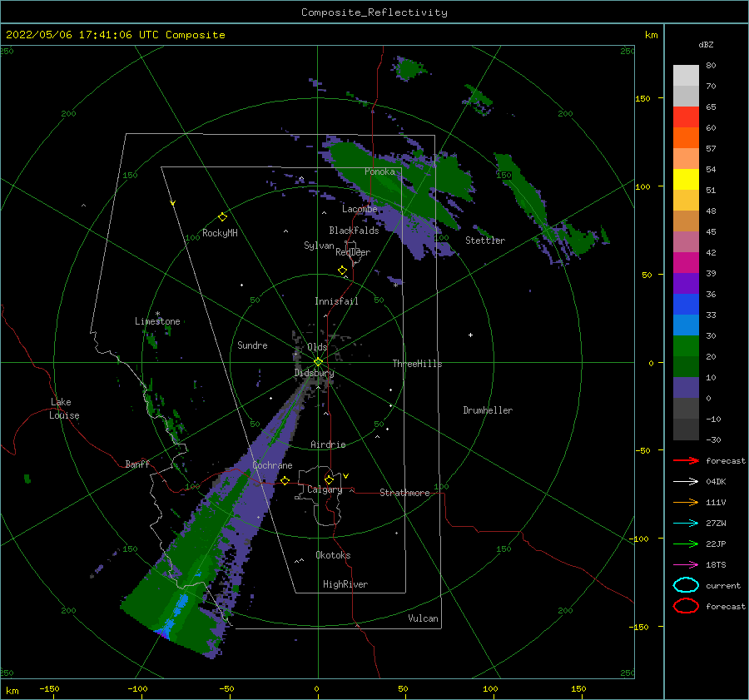Select the RockyMH label
749x700 pixels.
pos(220,233)
